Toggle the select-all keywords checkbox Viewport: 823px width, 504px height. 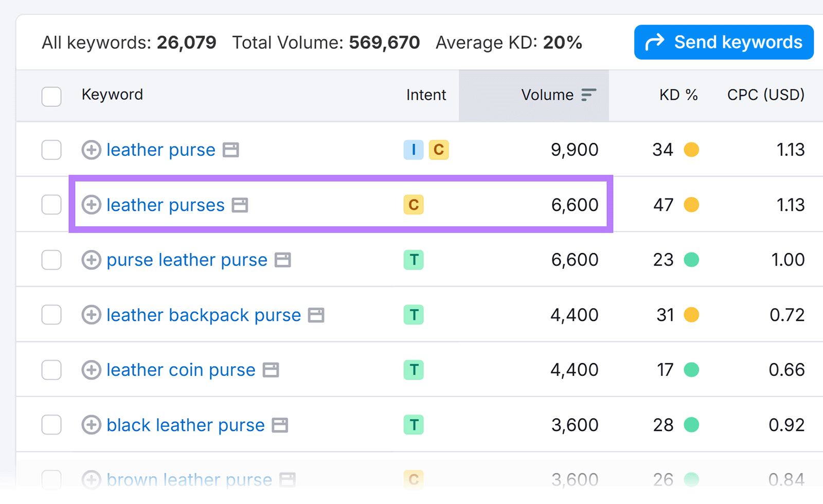click(51, 96)
